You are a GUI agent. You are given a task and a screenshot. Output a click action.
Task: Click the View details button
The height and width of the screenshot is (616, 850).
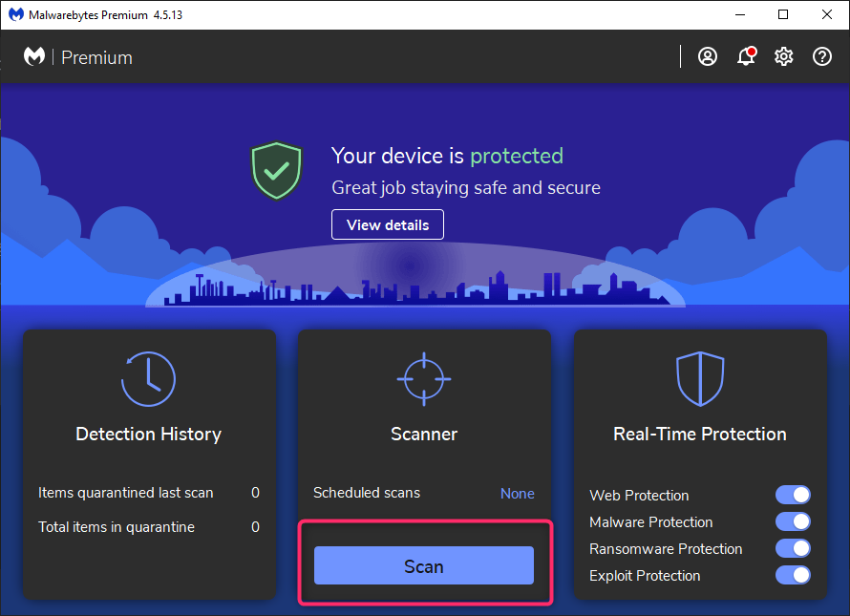[388, 224]
